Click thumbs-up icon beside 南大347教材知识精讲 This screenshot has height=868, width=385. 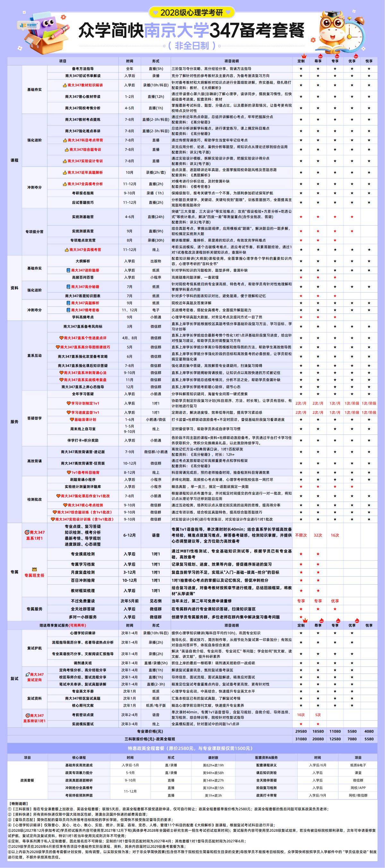(65, 85)
